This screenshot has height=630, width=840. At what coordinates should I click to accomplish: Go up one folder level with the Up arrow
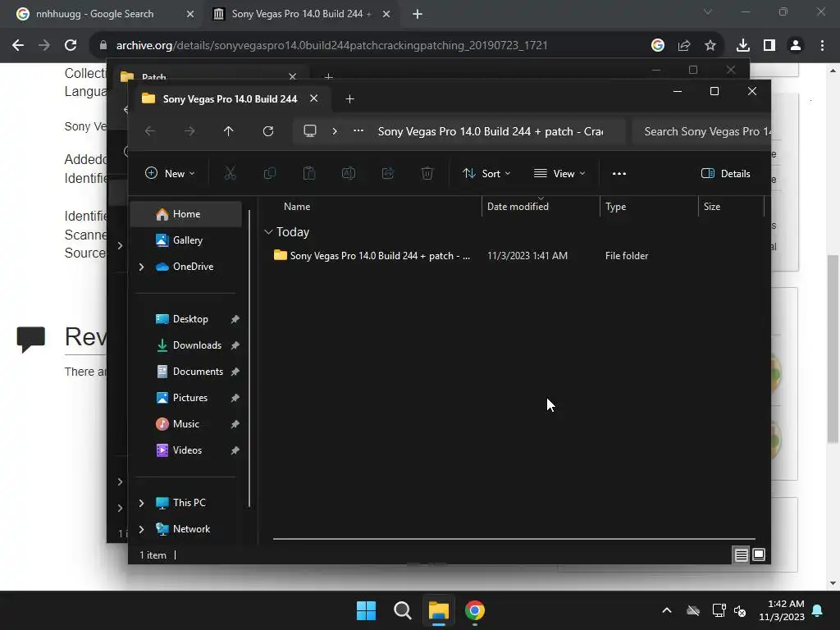tap(228, 131)
